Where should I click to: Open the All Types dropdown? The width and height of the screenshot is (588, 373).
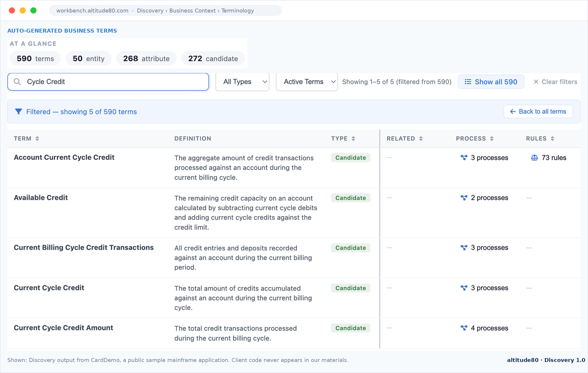242,82
